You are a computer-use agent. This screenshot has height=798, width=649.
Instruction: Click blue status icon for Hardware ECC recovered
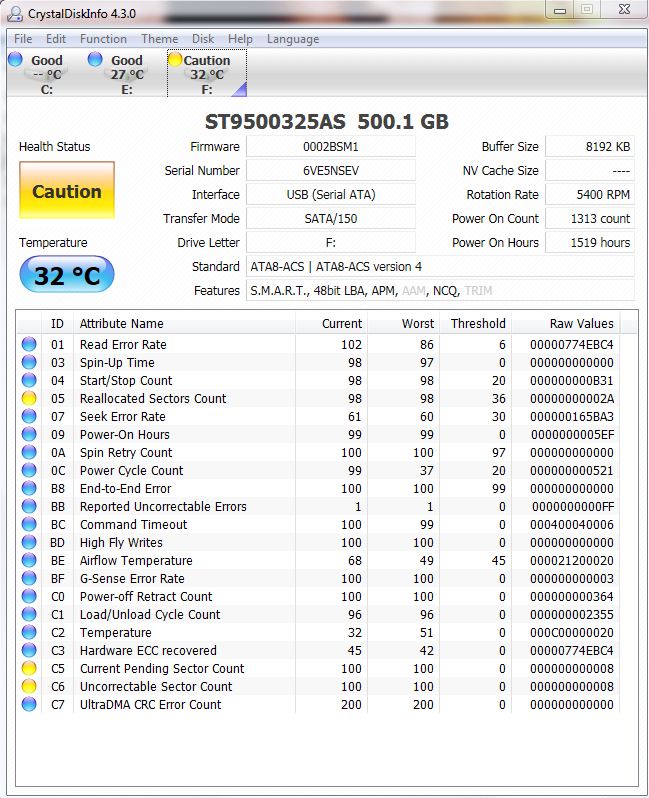pos(29,650)
